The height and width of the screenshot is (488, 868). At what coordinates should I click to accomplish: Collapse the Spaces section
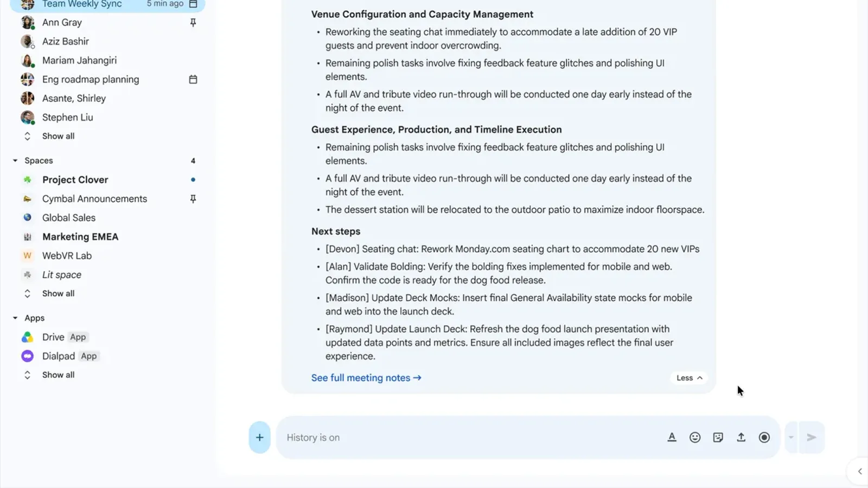point(15,160)
